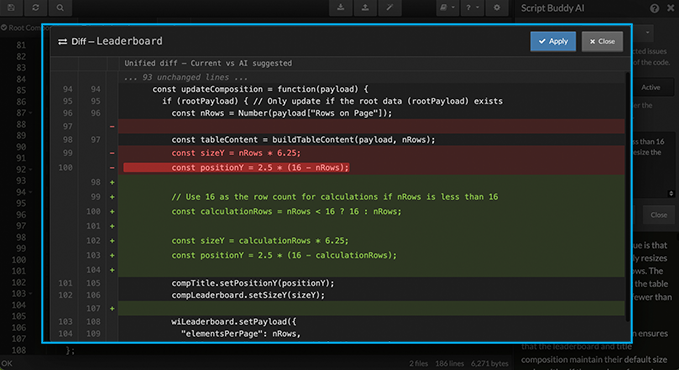Click the line 'const tableContent = buildTableContent(payload, nRows);'
This screenshot has width=679, height=370.
coord(303,140)
